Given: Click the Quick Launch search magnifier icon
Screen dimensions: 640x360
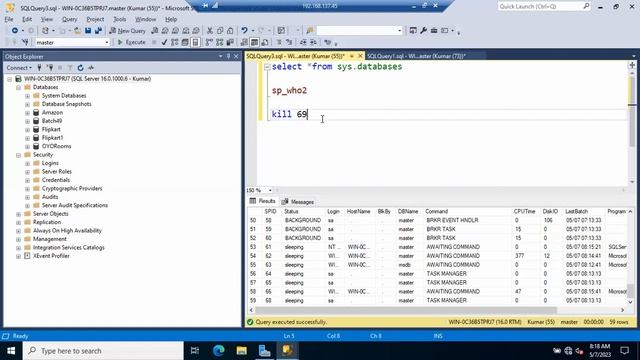Looking at the screenshot, I should click(x=586, y=6).
